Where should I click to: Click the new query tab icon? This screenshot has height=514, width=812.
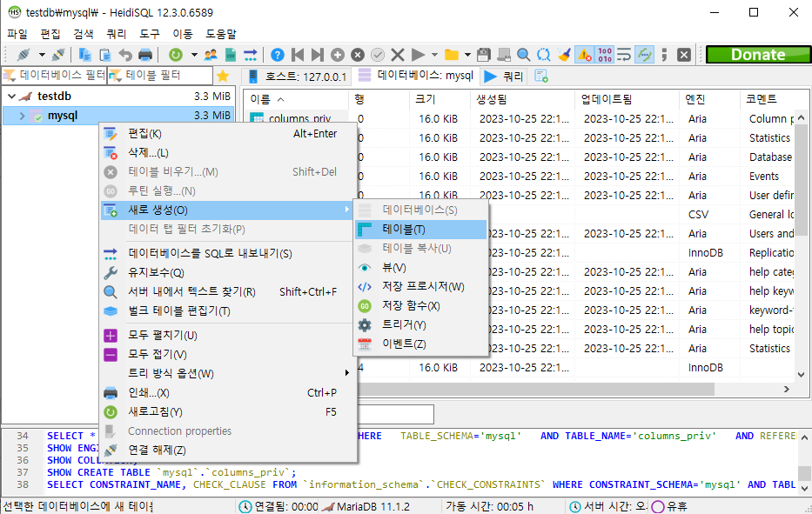click(541, 76)
